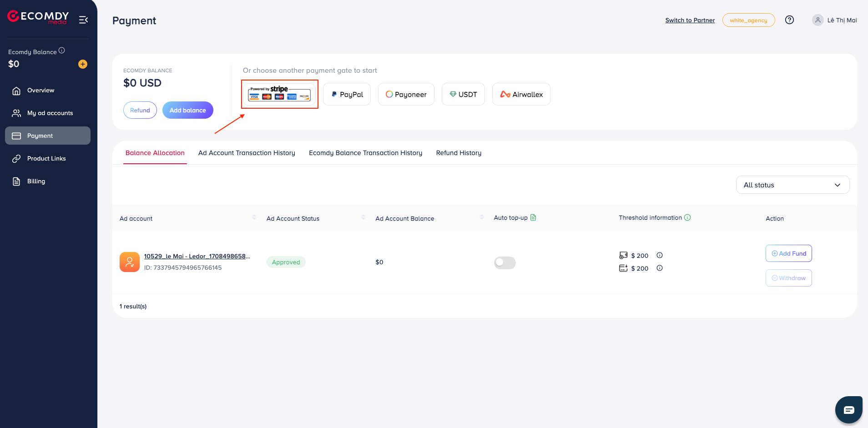
Task: Open the chat support widget
Action: 849,410
